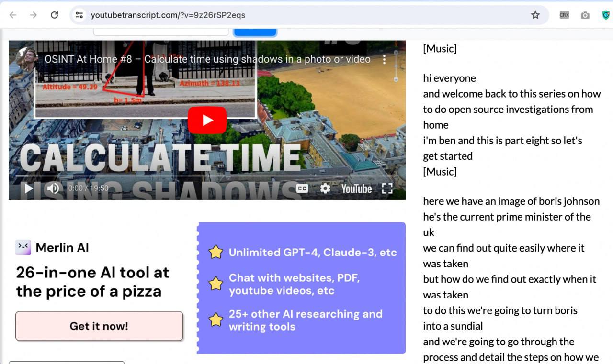The height and width of the screenshot is (364, 613).
Task: Open the camera screenshot extension
Action: point(585,15)
